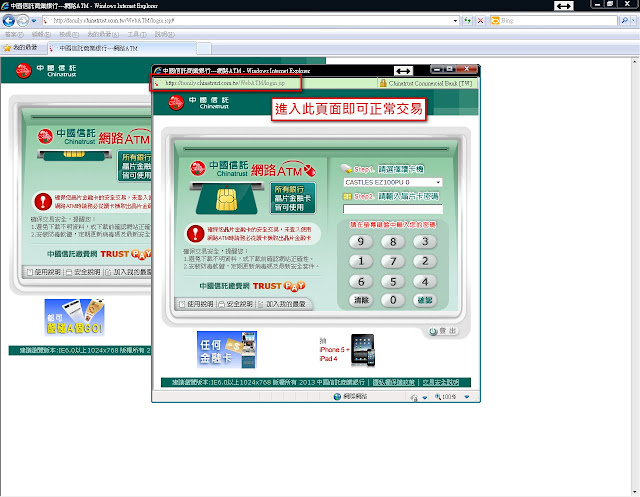Go back with the browser Back arrow
The height and width of the screenshot is (497, 640).
(x=9, y=20)
